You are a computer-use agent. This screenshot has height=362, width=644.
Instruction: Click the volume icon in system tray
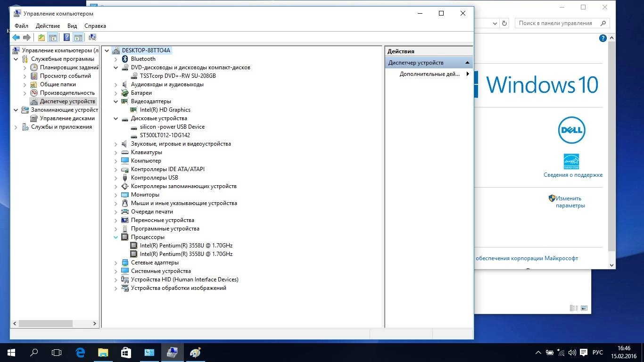click(572, 353)
